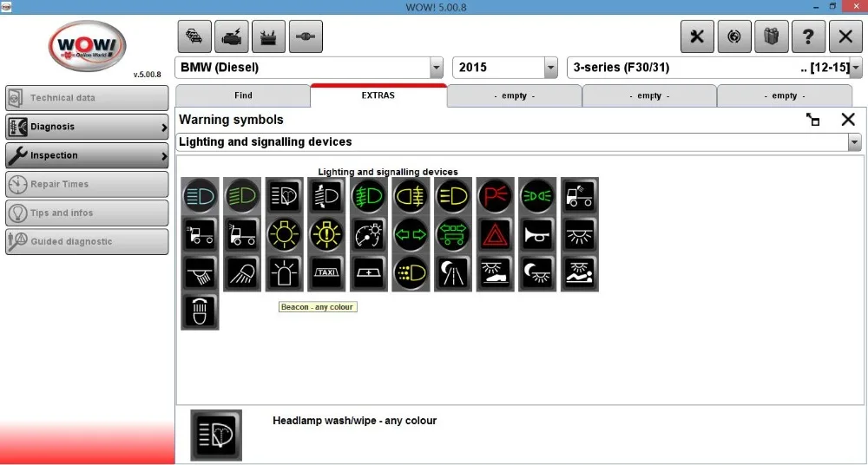Open the vehicle selection cars icon

pos(194,36)
